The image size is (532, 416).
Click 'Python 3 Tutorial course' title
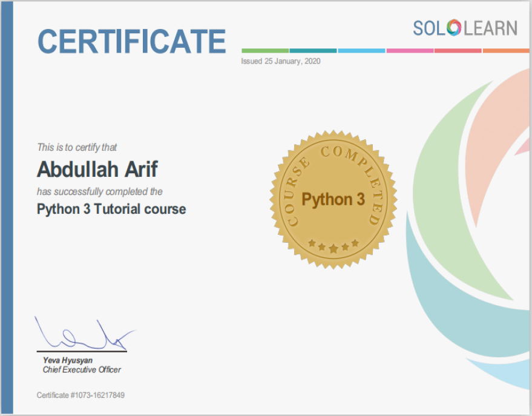(111, 209)
